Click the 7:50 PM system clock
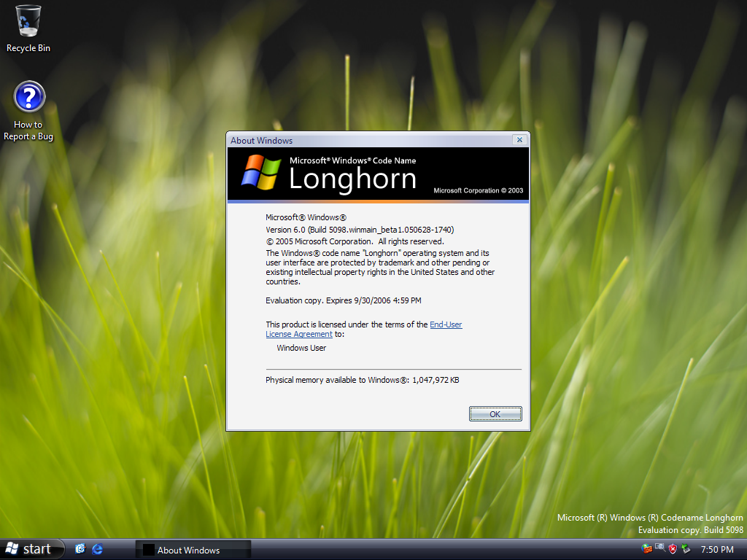 (717, 550)
